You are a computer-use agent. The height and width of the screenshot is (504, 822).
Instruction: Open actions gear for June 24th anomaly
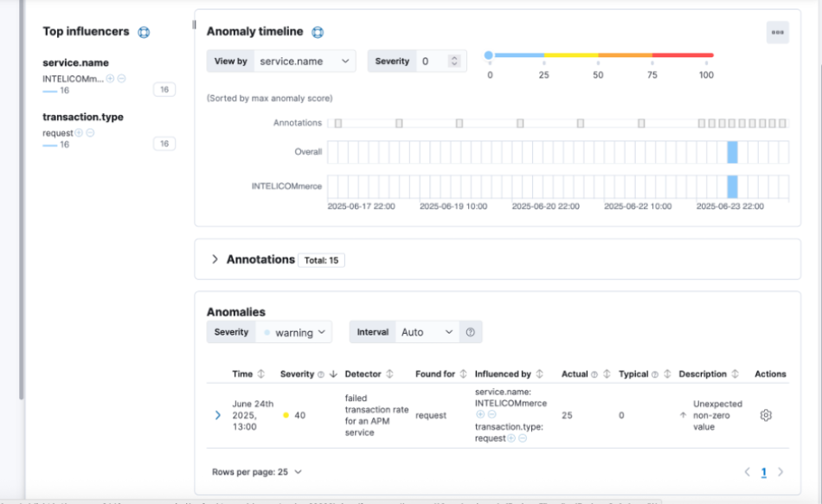766,416
